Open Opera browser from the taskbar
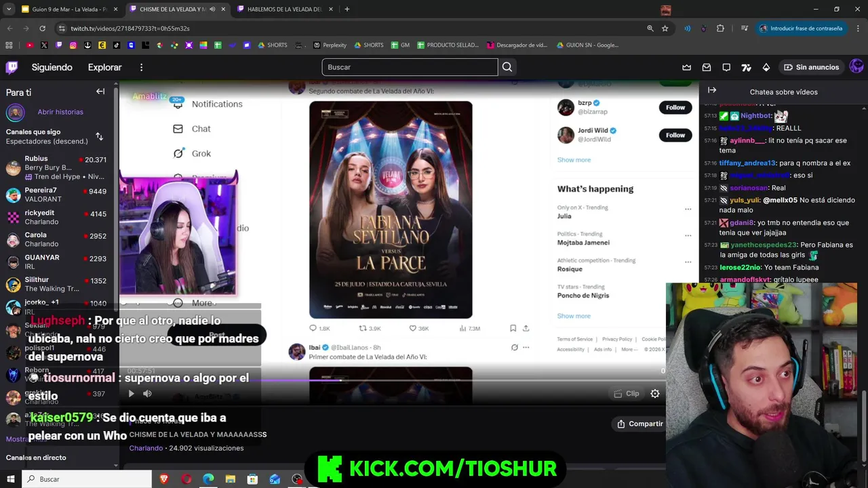Image resolution: width=868 pixels, height=488 pixels. pyautogui.click(x=186, y=479)
